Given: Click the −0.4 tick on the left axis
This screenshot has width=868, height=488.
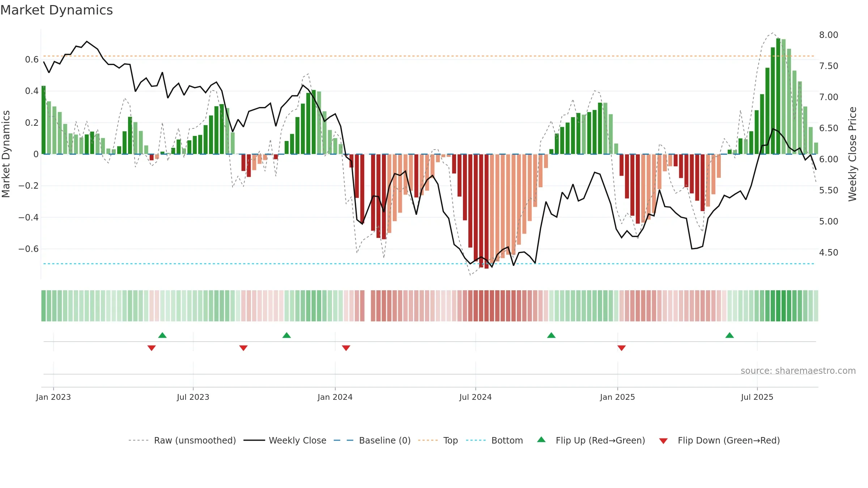Looking at the screenshot, I should pos(29,218).
